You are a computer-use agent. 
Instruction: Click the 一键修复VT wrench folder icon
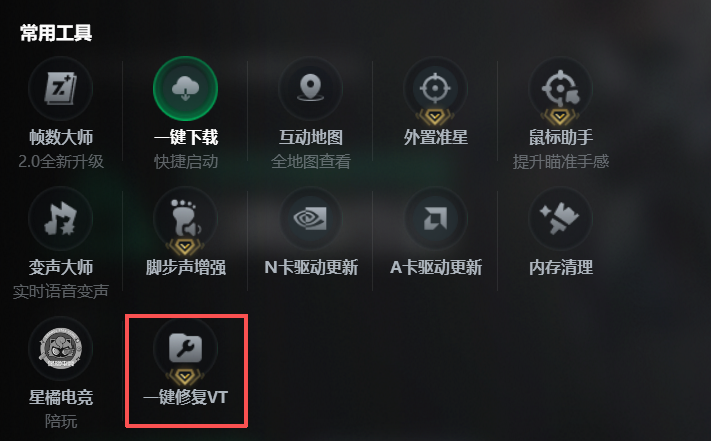[185, 349]
